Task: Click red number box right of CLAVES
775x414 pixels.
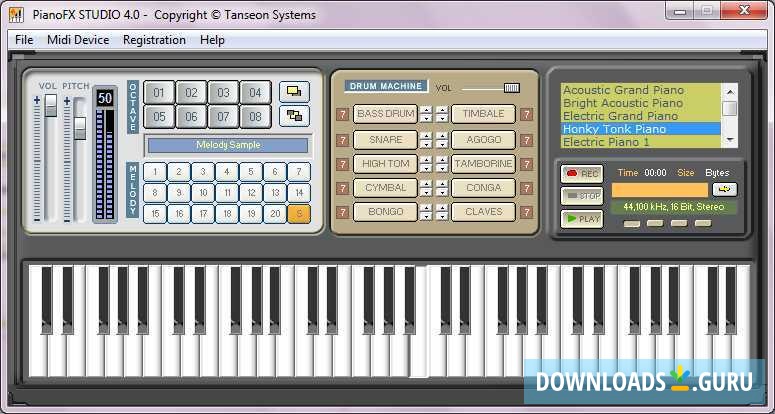Action: coord(526,212)
